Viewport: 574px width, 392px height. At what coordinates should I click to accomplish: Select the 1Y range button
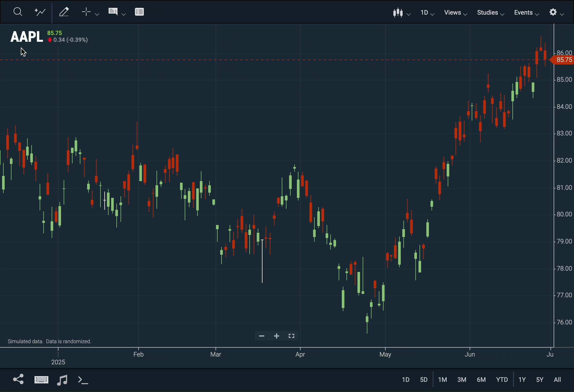523,380
